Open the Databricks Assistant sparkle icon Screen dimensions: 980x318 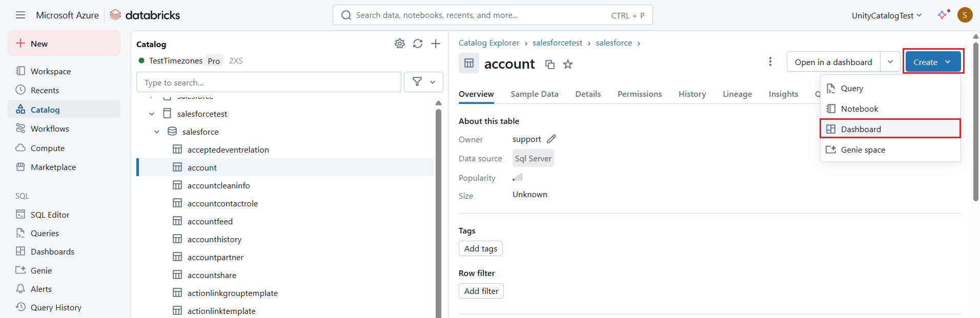pos(942,15)
